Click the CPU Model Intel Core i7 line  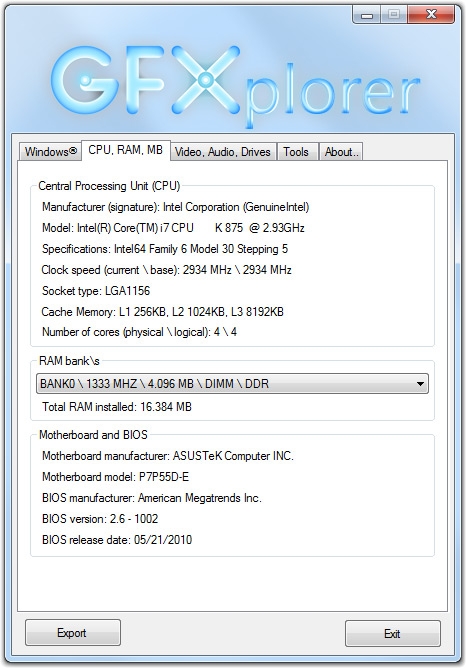tap(173, 228)
